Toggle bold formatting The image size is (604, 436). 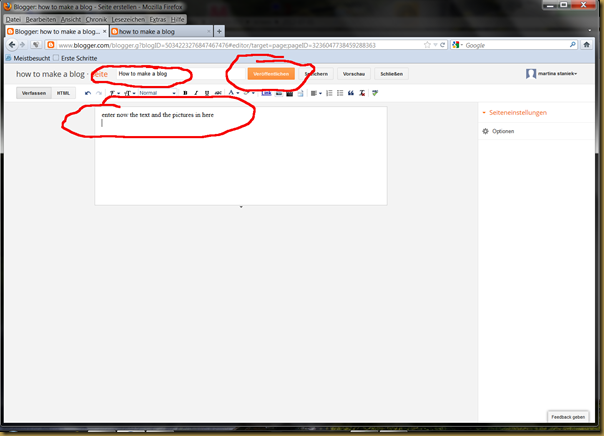[x=185, y=93]
